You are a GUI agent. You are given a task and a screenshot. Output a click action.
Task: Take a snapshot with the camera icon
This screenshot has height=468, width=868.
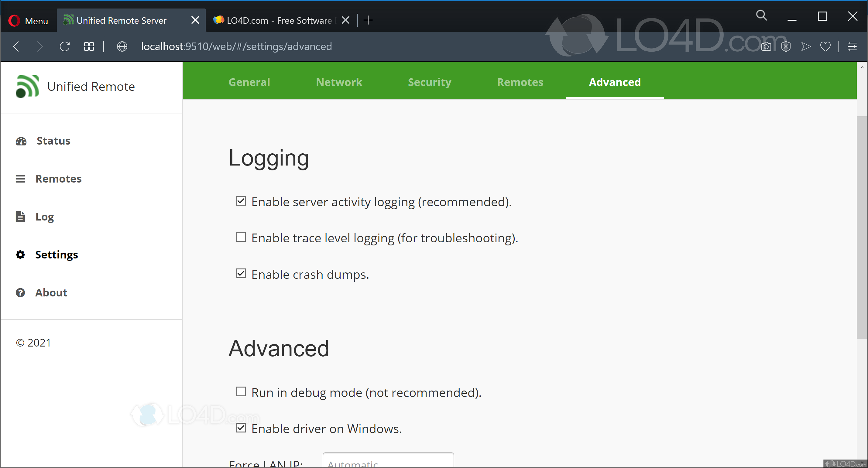tap(766, 46)
